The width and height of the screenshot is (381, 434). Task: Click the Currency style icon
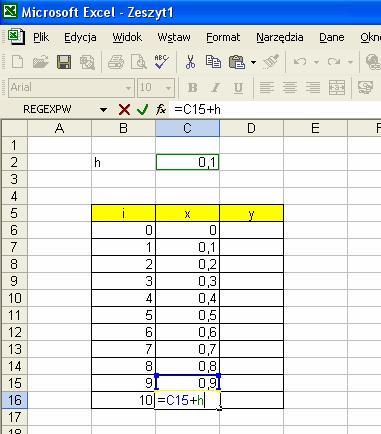tap(365, 88)
